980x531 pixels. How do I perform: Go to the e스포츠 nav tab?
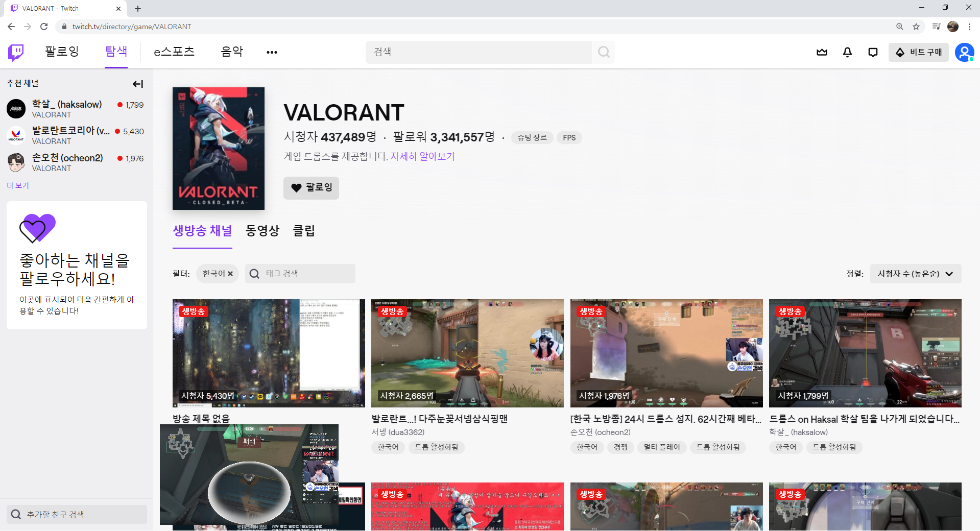tap(174, 52)
